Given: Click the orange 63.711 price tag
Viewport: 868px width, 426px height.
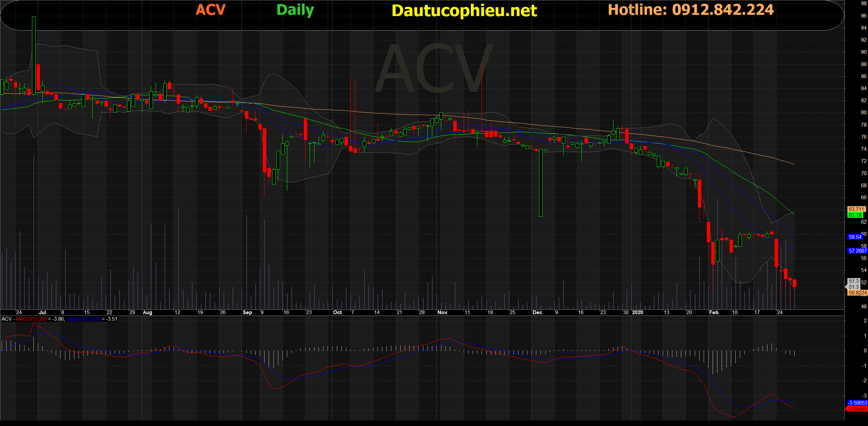Looking at the screenshot, I should (x=856, y=209).
